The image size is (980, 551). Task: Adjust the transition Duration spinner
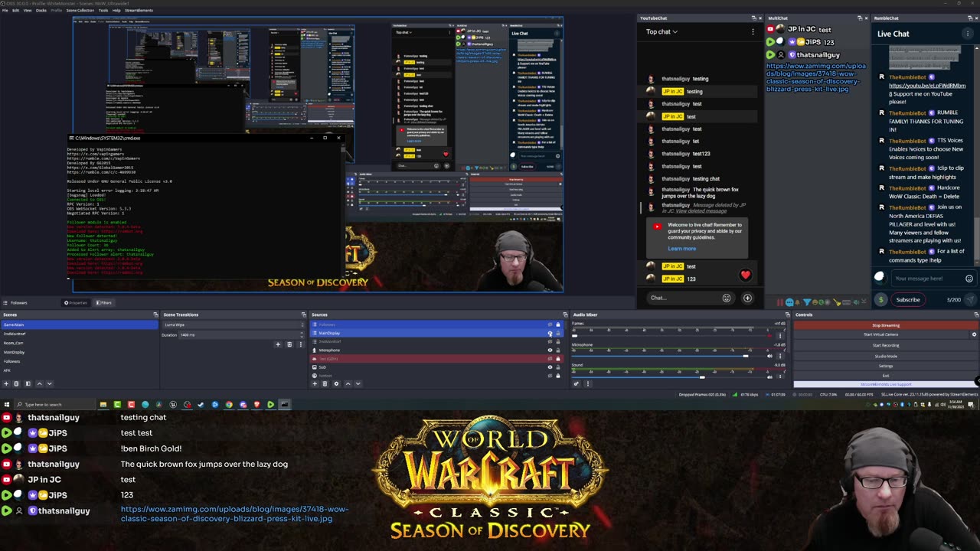tap(302, 335)
